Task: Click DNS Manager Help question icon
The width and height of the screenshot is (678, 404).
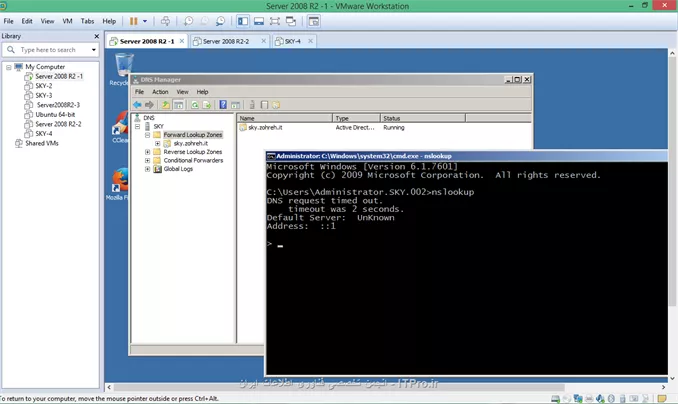Action: tap(223, 105)
